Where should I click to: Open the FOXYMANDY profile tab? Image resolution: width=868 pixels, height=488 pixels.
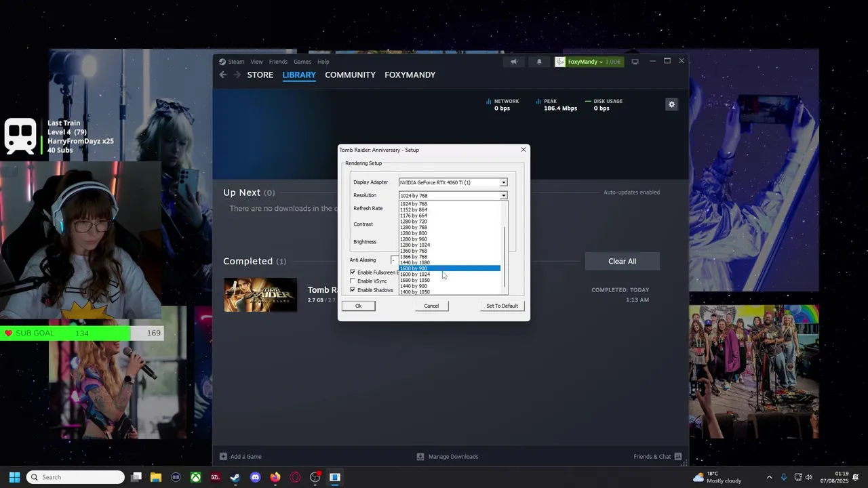click(410, 75)
